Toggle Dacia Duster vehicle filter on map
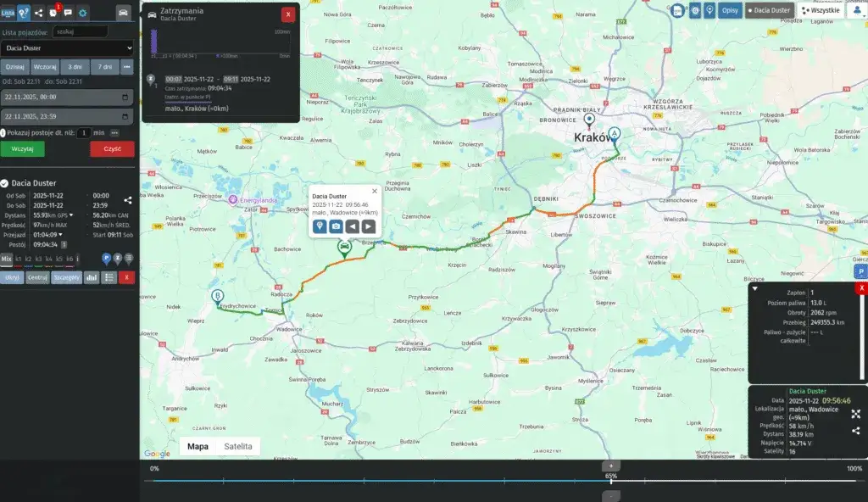The width and height of the screenshot is (868, 502). click(x=770, y=10)
